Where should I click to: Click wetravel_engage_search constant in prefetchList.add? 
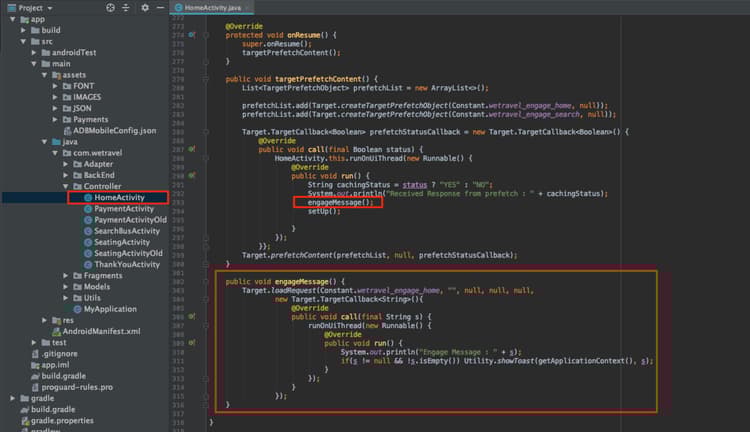[534, 114]
